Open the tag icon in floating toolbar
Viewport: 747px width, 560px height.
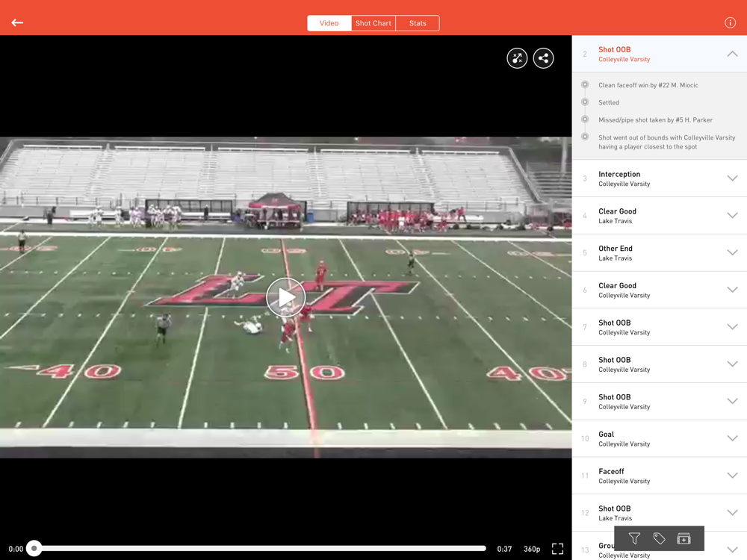[659, 538]
